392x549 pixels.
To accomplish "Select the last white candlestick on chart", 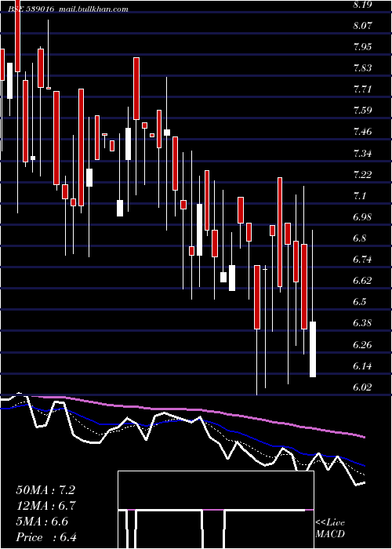I will pyautogui.click(x=313, y=349).
